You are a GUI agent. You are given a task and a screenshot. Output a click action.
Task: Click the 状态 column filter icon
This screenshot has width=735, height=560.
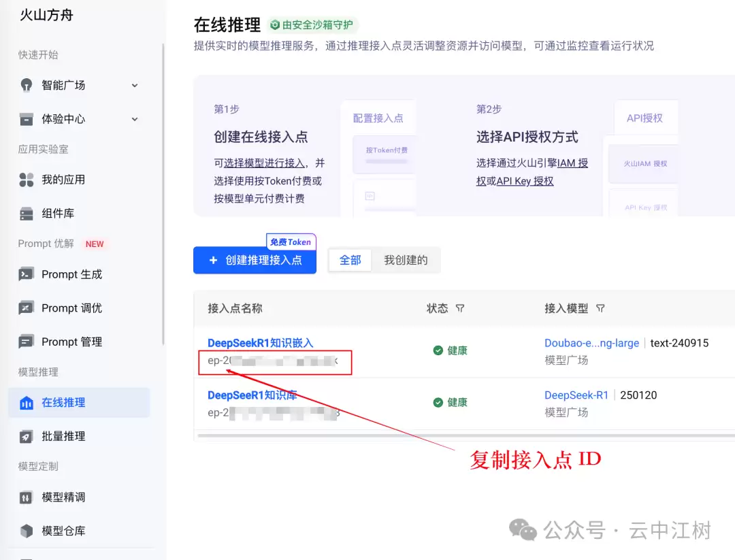tap(460, 308)
